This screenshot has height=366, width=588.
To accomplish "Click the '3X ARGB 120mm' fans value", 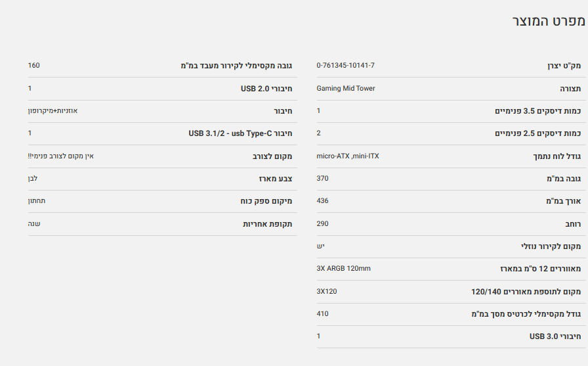I will point(343,269).
